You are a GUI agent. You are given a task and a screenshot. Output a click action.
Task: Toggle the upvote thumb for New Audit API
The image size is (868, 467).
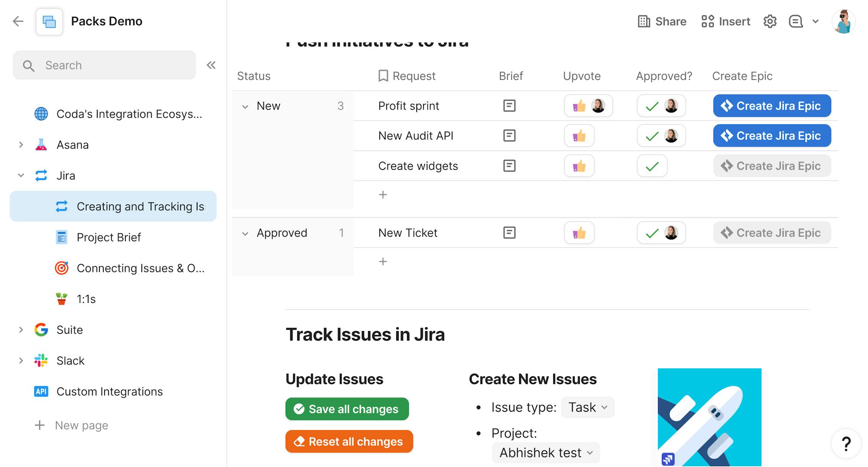tap(579, 136)
